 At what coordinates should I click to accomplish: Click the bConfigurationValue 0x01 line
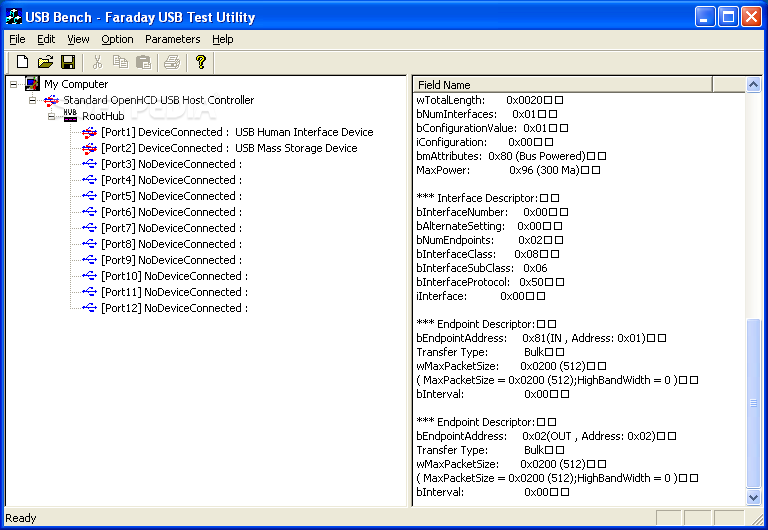pos(492,128)
